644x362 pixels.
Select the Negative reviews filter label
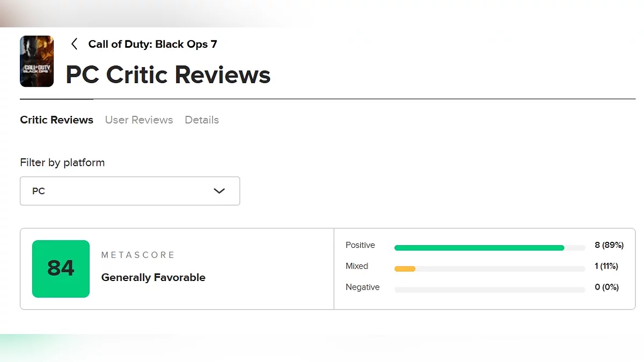click(362, 287)
